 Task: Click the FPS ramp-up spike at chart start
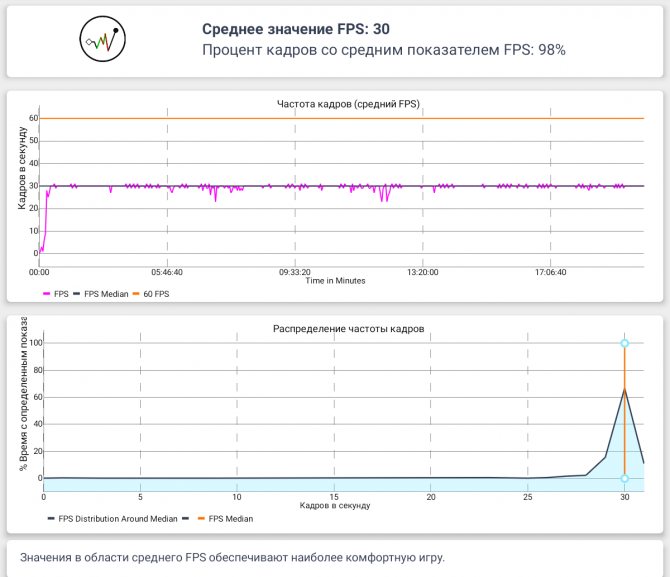[x=44, y=218]
